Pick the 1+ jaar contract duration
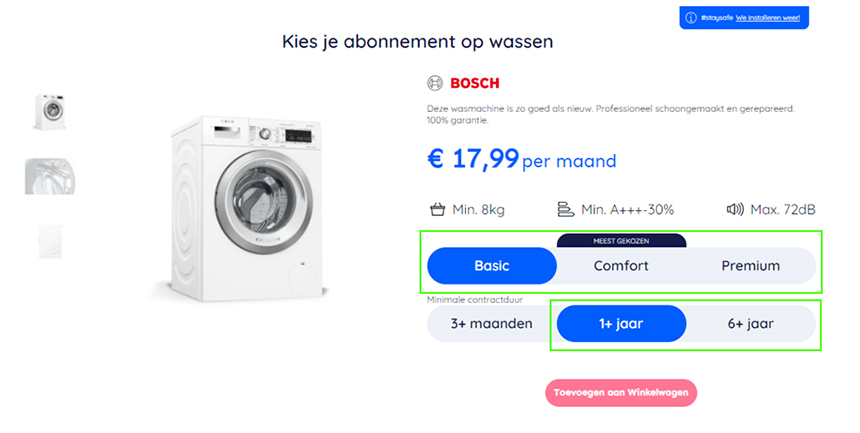The image size is (860, 433). [x=621, y=324]
